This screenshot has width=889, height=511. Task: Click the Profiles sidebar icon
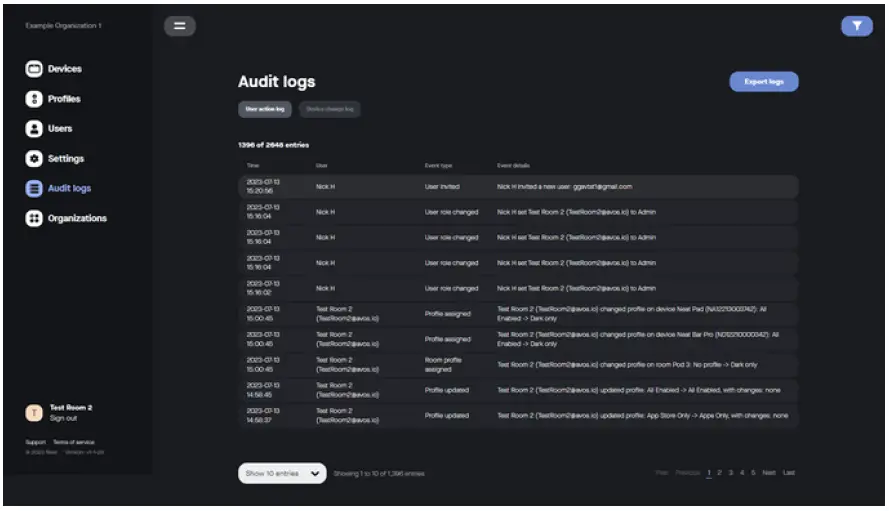click(33, 99)
